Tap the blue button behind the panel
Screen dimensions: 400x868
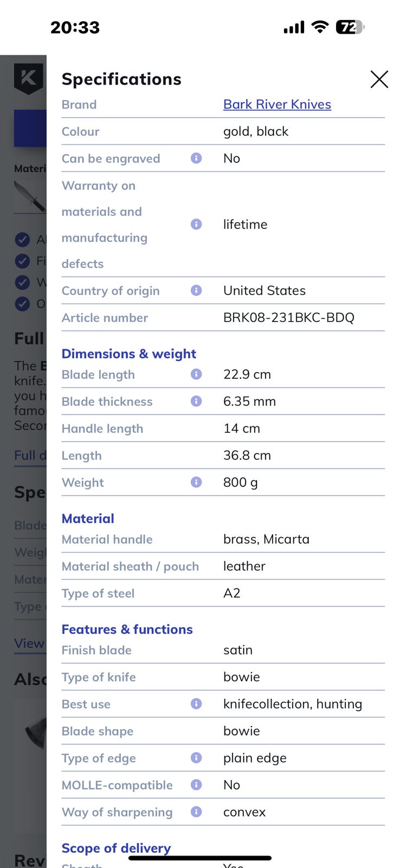point(30,128)
